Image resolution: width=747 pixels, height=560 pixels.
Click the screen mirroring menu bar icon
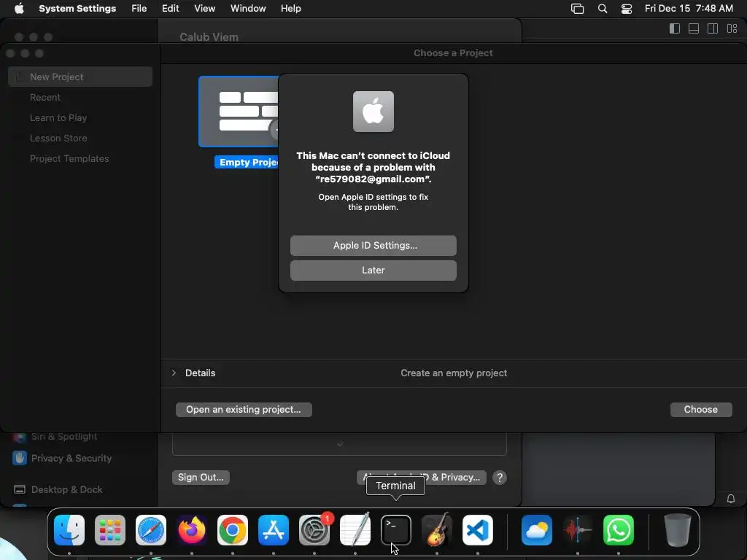coord(578,9)
